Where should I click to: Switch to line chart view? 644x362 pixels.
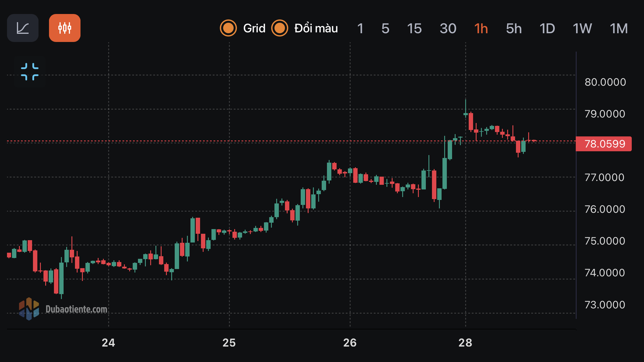pos(23,28)
